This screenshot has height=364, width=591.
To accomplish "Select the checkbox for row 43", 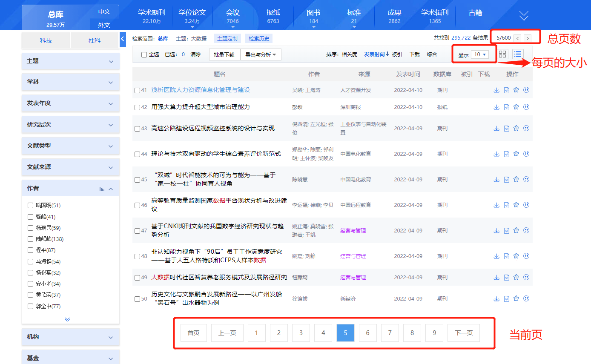I will coord(137,129).
